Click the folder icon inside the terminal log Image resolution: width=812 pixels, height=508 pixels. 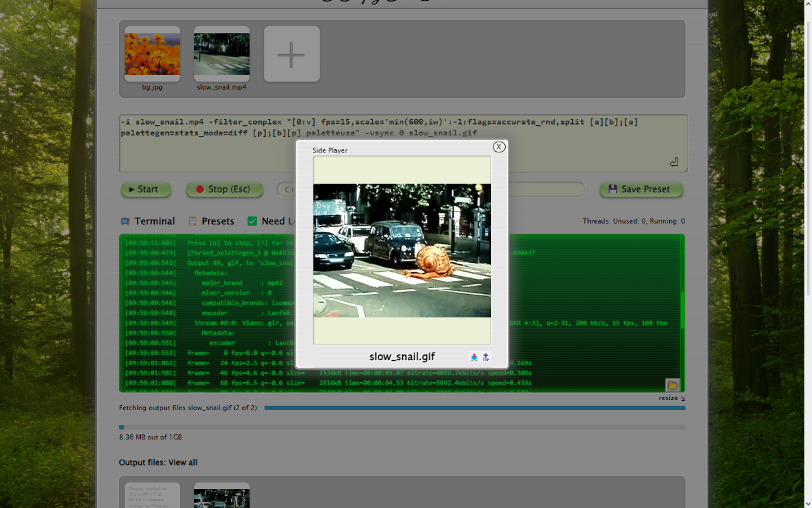pyautogui.click(x=672, y=385)
